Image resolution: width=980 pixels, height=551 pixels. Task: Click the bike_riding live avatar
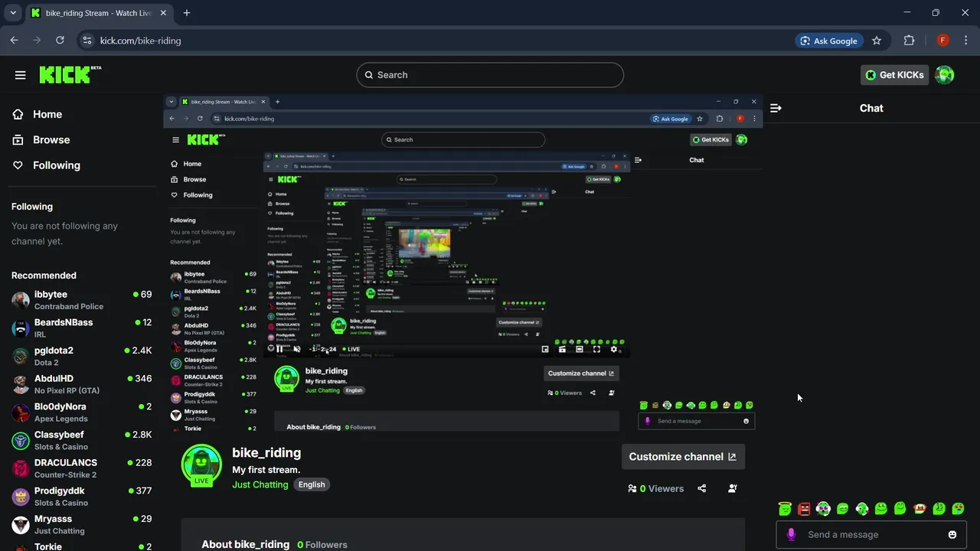pyautogui.click(x=201, y=465)
